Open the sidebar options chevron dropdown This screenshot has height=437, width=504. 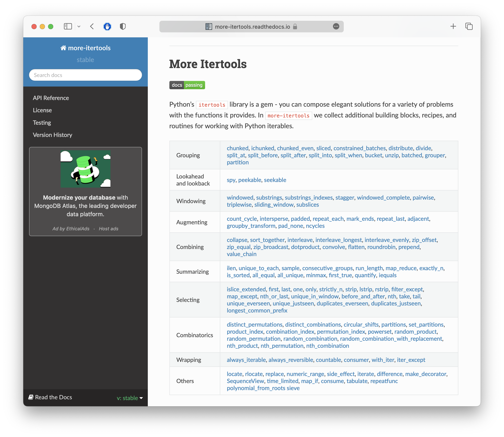click(x=79, y=26)
